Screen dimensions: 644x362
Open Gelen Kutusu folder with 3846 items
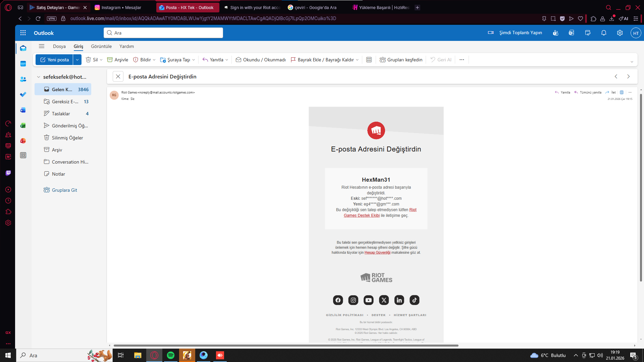63,89
